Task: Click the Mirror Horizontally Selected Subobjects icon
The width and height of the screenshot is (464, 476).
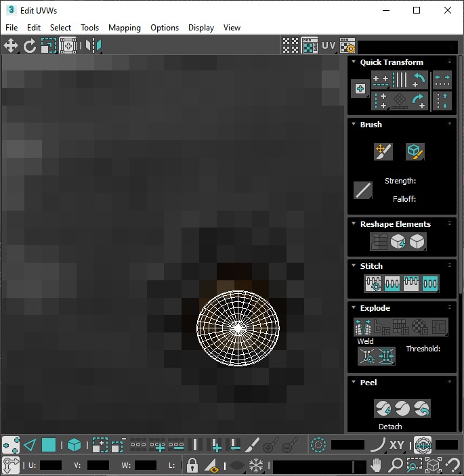Action: 93,46
